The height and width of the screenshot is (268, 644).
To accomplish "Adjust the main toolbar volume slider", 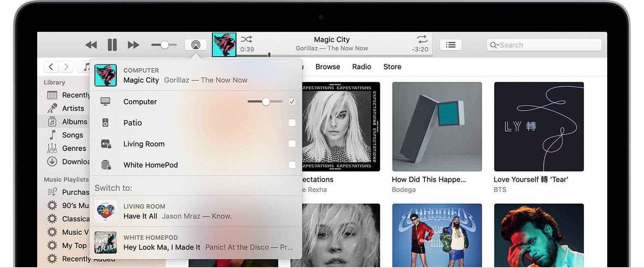I will coord(164,45).
